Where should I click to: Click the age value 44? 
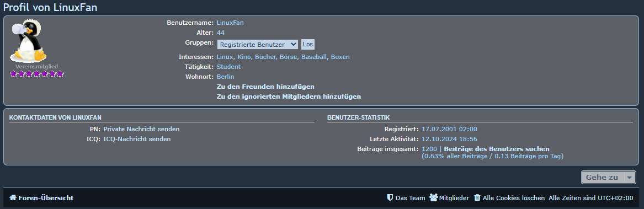tap(221, 33)
